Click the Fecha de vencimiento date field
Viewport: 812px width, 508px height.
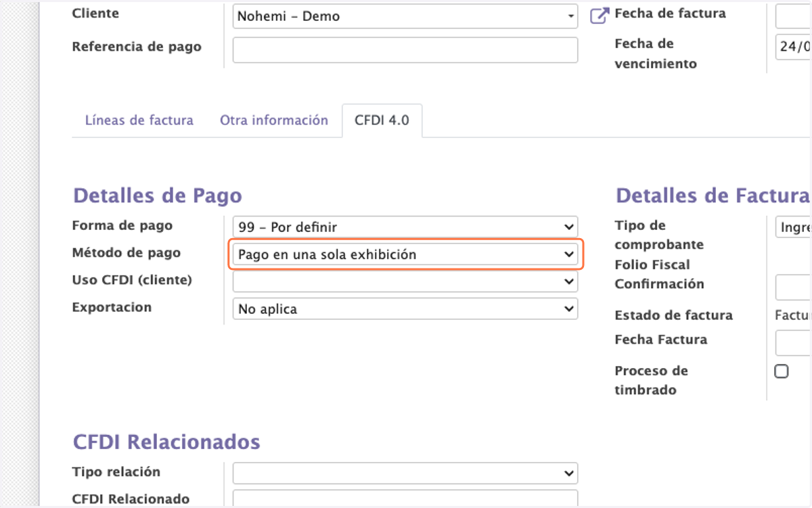tap(793, 47)
